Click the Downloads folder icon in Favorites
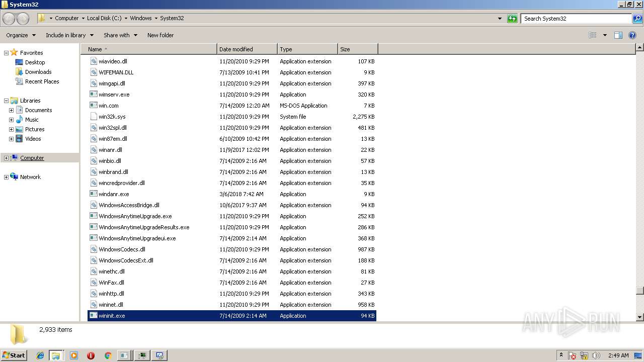 (x=19, y=72)
